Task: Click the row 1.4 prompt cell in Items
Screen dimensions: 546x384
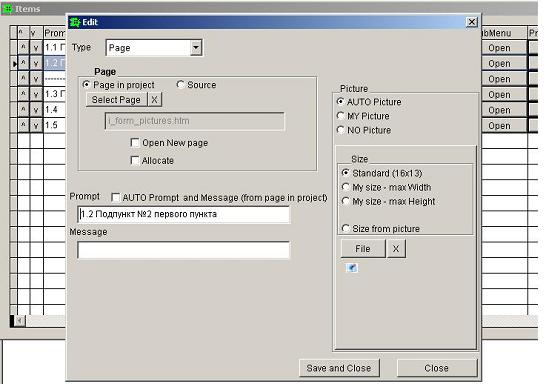Action: pyautogui.click(x=55, y=110)
